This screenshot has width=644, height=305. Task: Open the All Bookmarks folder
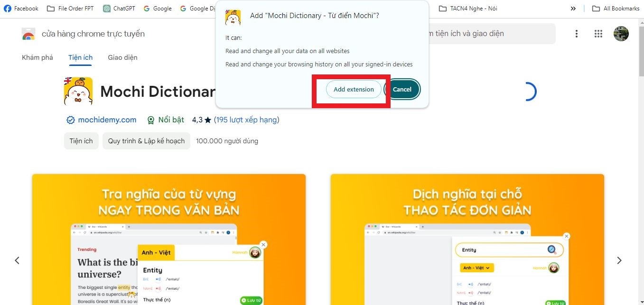[x=616, y=8]
